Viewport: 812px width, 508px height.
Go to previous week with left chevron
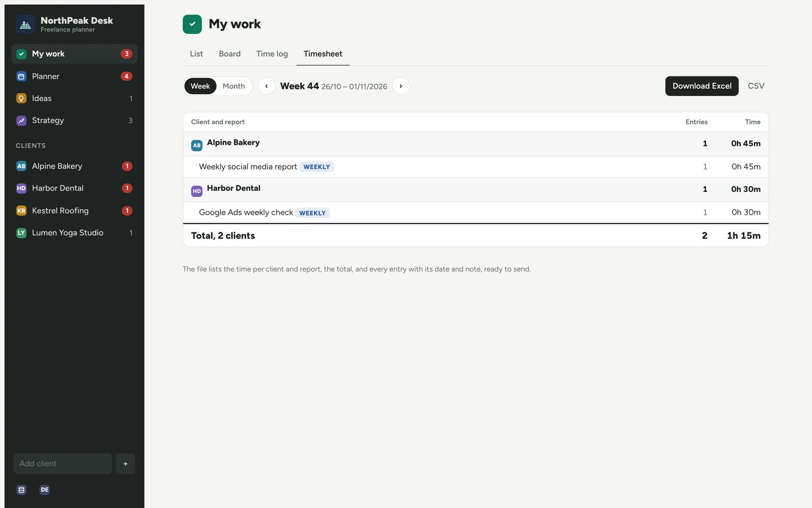[x=267, y=86]
